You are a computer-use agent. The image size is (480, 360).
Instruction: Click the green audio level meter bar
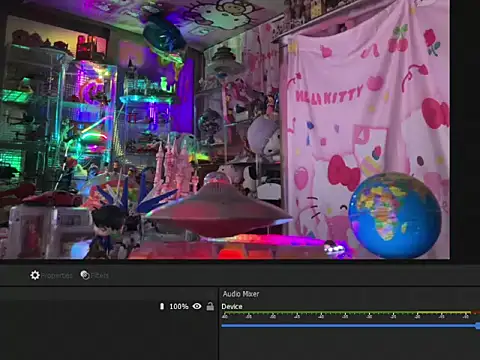(319, 313)
